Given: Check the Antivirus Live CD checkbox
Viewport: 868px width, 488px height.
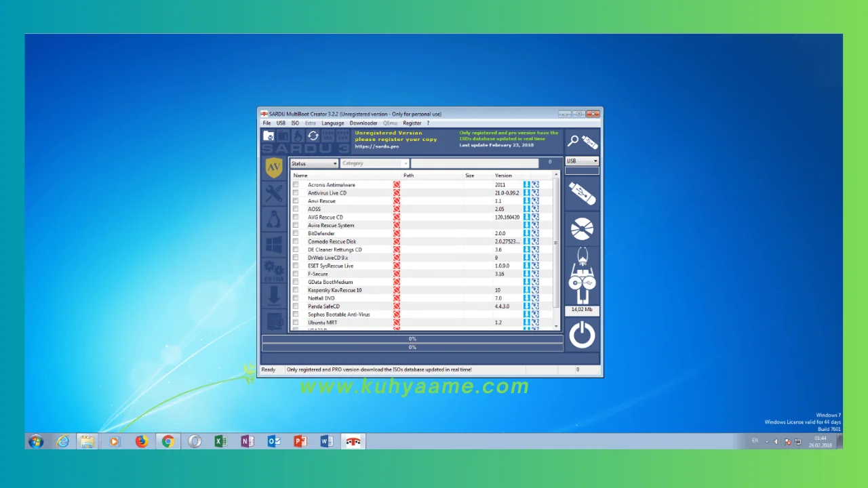Looking at the screenshot, I should click(x=296, y=192).
